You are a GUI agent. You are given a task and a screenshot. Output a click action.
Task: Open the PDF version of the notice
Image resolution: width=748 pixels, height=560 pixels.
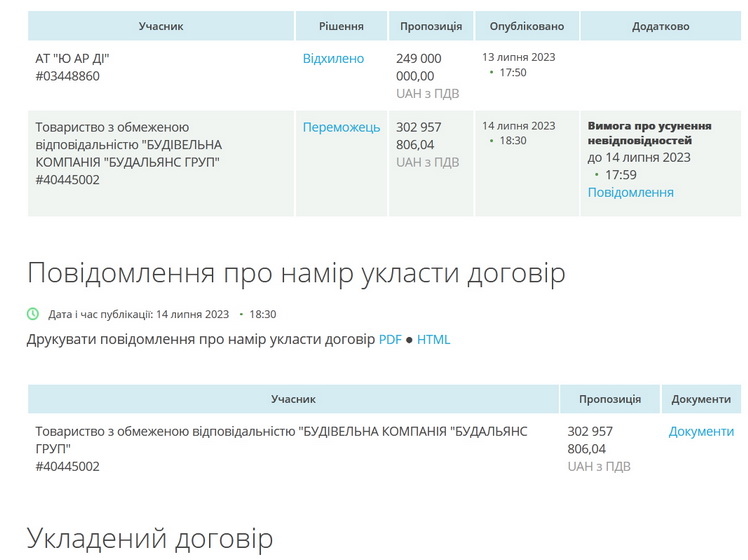pos(390,339)
